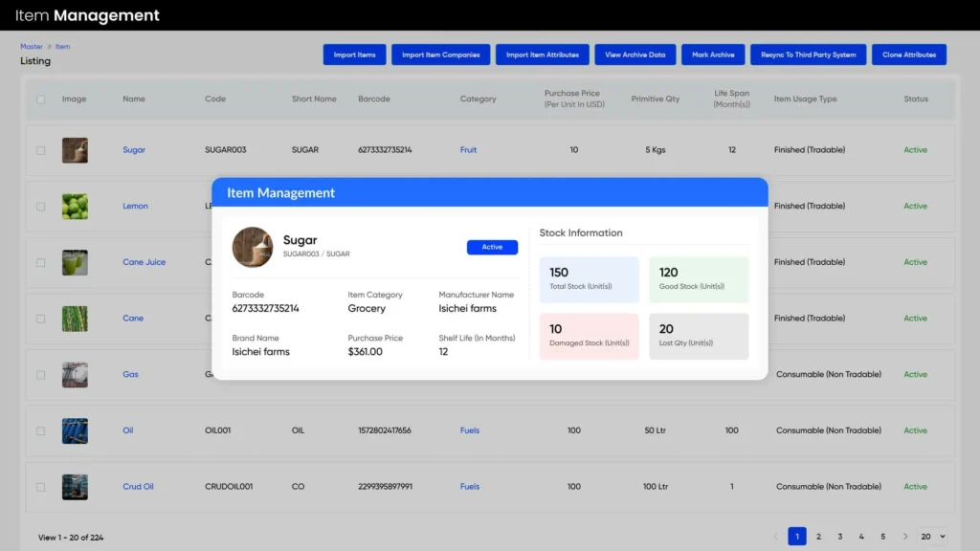Open the Cane Juice item link
This screenshot has width=980, height=551.
click(x=144, y=262)
